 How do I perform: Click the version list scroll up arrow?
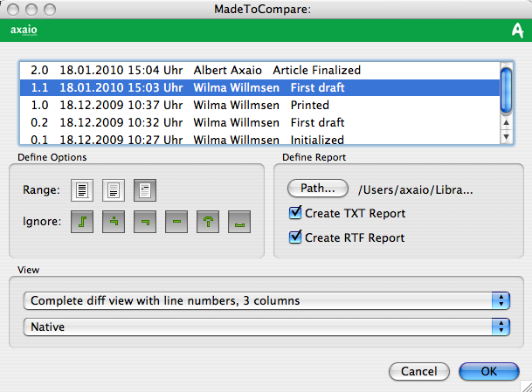click(506, 123)
